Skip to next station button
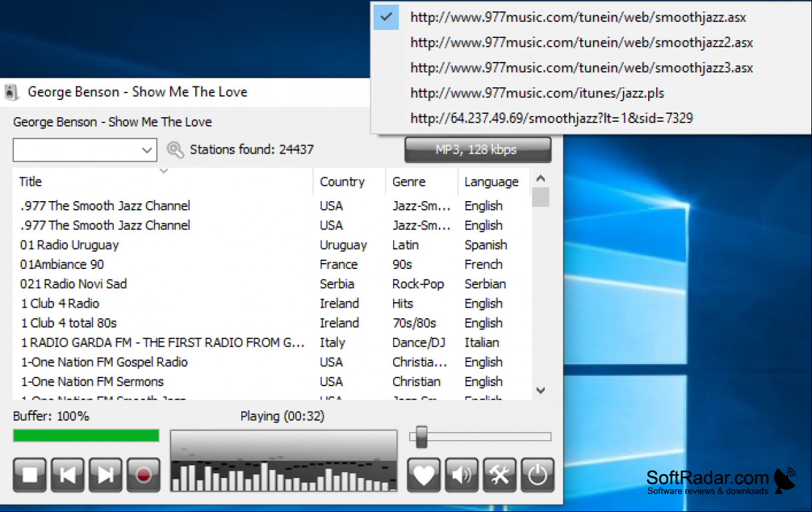 pos(106,475)
